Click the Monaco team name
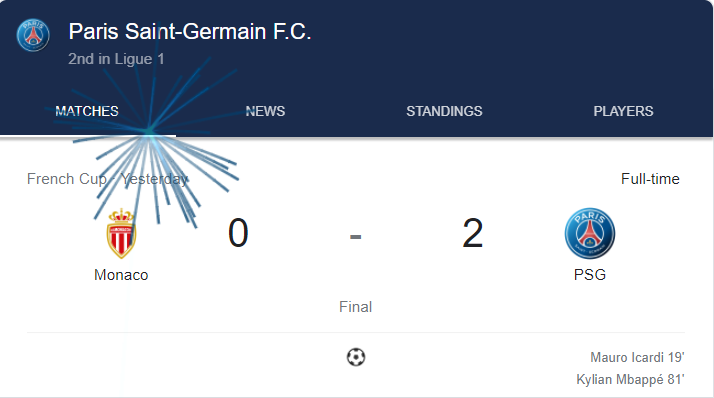714x398 pixels. pyautogui.click(x=121, y=275)
